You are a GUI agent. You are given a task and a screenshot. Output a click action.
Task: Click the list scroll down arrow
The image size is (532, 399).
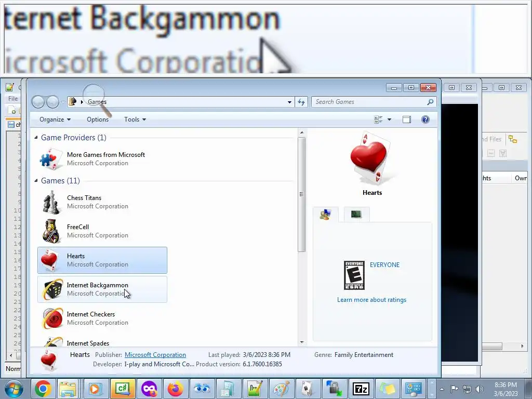pos(301,342)
